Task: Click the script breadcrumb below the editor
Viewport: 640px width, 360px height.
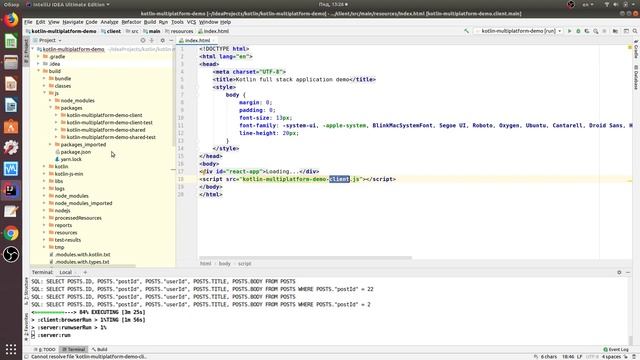Action: pyautogui.click(x=244, y=264)
